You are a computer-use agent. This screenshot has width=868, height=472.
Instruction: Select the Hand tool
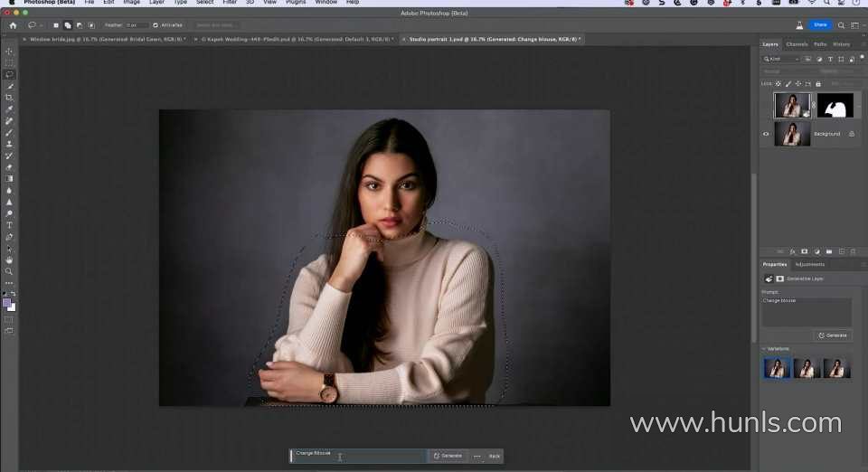coord(9,260)
